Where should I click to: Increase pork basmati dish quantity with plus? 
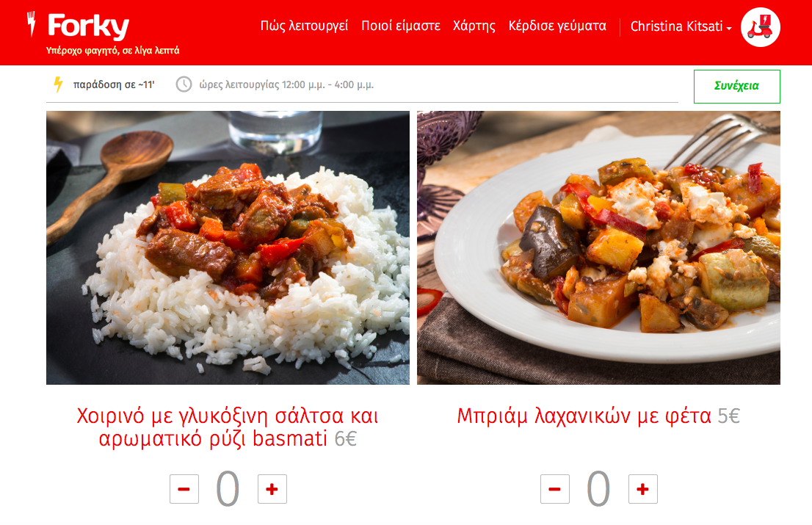pyautogui.click(x=272, y=489)
